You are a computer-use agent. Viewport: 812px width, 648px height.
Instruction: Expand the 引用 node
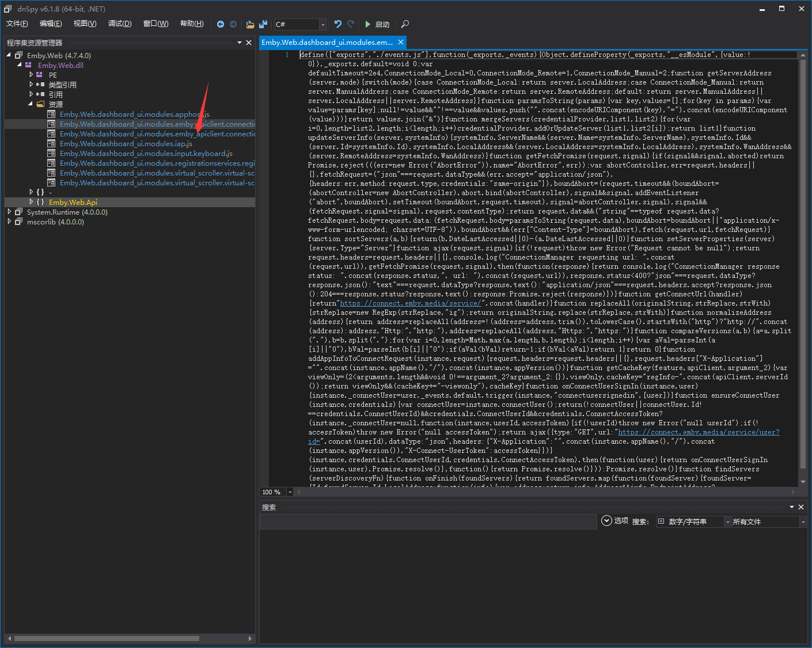[31, 94]
